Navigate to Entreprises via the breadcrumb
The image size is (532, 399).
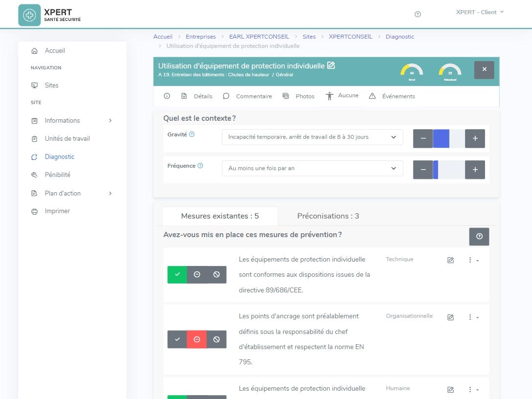pyautogui.click(x=200, y=36)
